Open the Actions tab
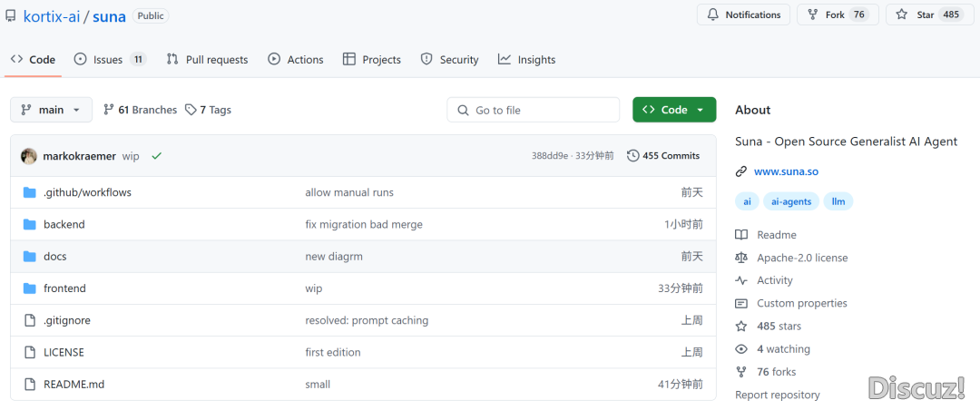The width and height of the screenshot is (980, 410). coord(296,59)
